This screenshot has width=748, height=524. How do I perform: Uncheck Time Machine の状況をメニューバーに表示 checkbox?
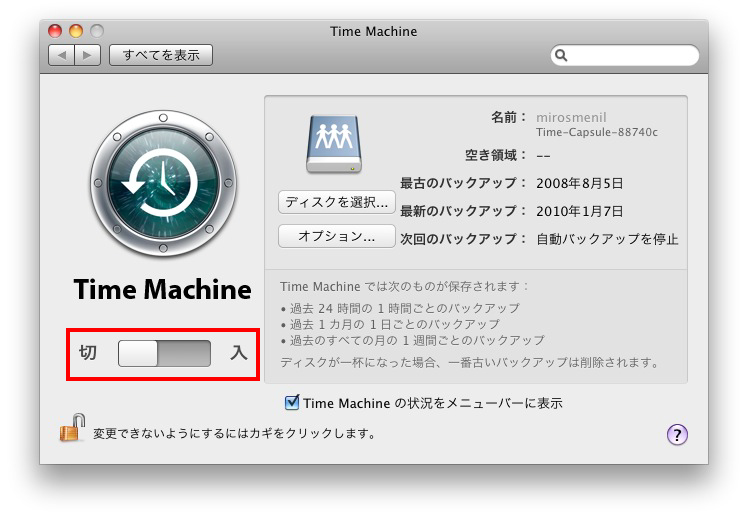[291, 403]
